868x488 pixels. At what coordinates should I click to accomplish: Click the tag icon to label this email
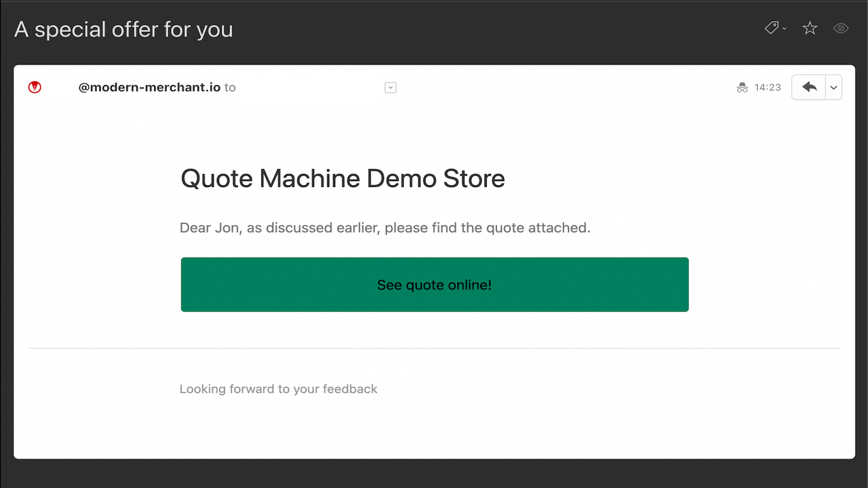point(772,28)
